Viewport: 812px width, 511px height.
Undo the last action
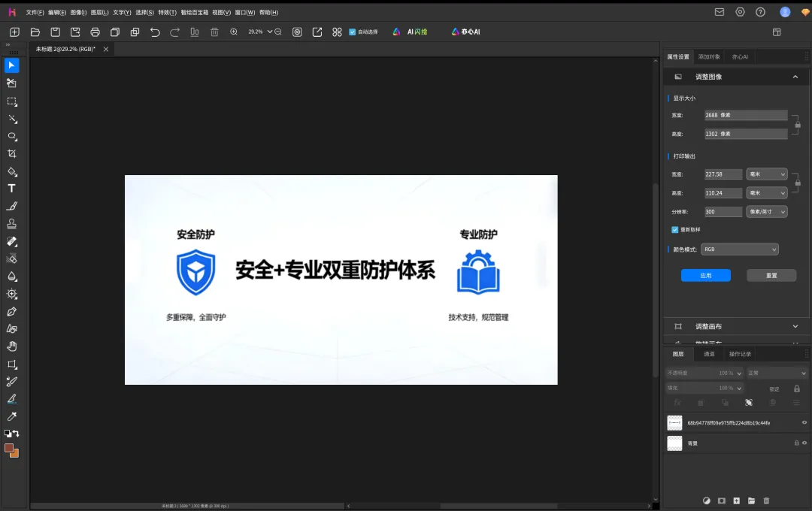[x=155, y=32]
